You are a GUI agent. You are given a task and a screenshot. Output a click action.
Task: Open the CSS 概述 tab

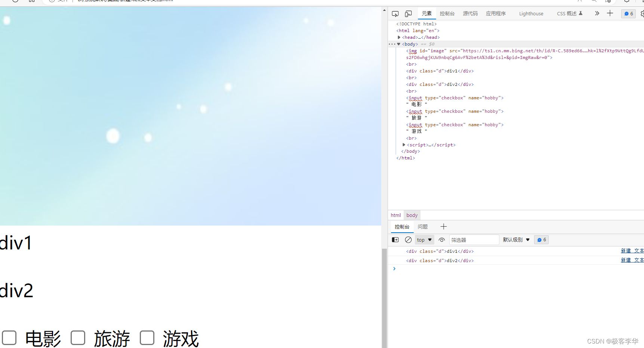click(570, 13)
